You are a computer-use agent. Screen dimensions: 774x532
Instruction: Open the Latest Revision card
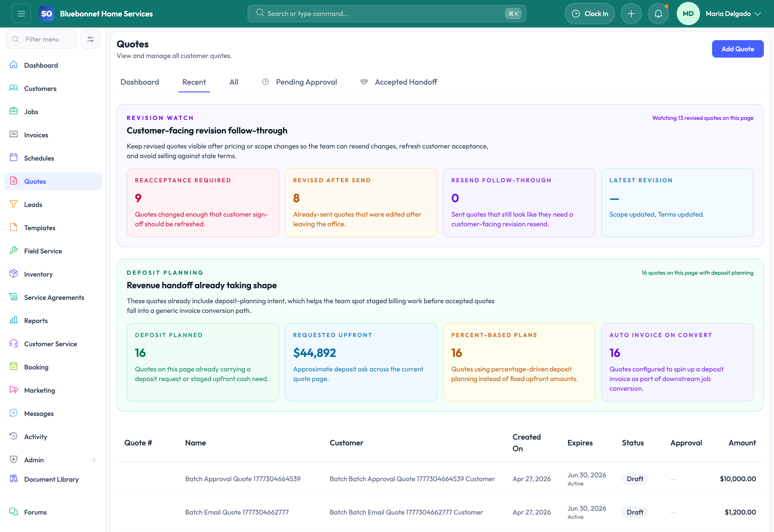(677, 203)
